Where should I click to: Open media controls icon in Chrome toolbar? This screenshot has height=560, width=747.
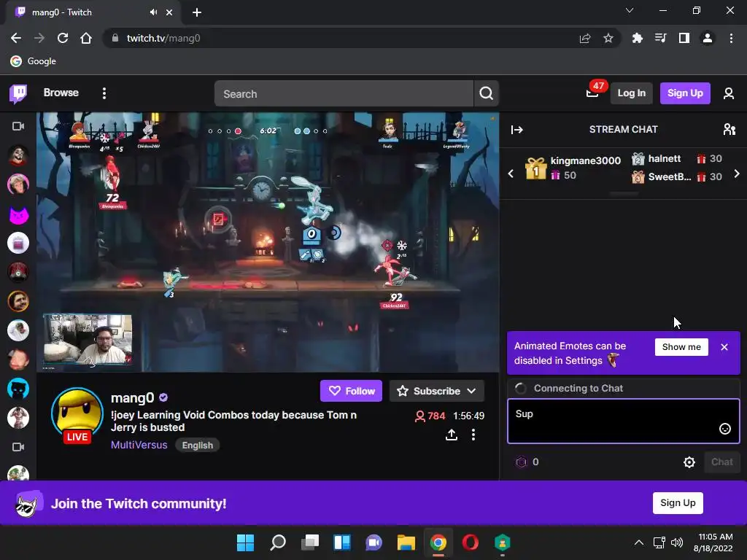[x=660, y=38]
